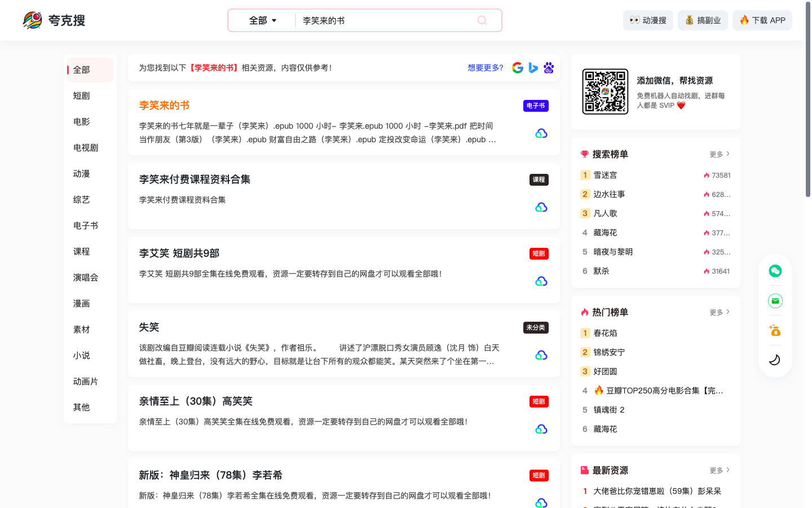Open cloud drive icon for 李艾笑 短剧共9部
The image size is (812, 508).
(541, 281)
